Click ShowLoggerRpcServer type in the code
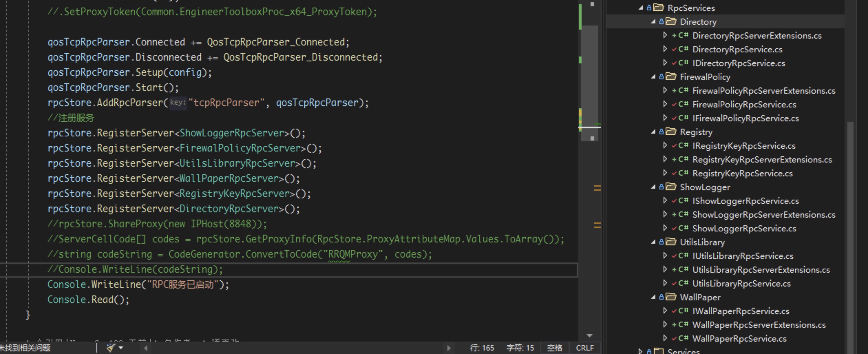Viewport: 868px width, 354px height. (x=232, y=133)
